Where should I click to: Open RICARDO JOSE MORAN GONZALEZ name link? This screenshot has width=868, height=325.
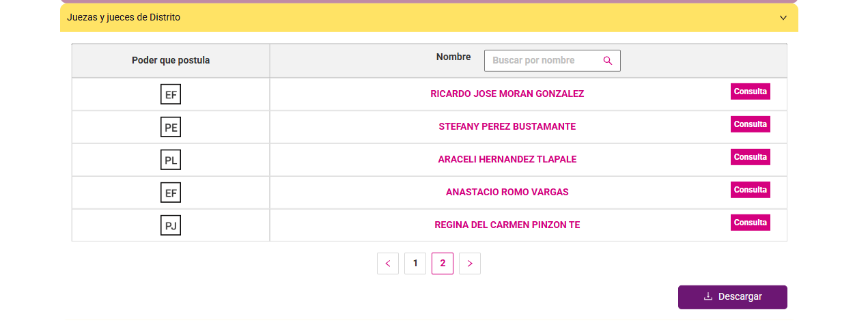[x=507, y=94]
